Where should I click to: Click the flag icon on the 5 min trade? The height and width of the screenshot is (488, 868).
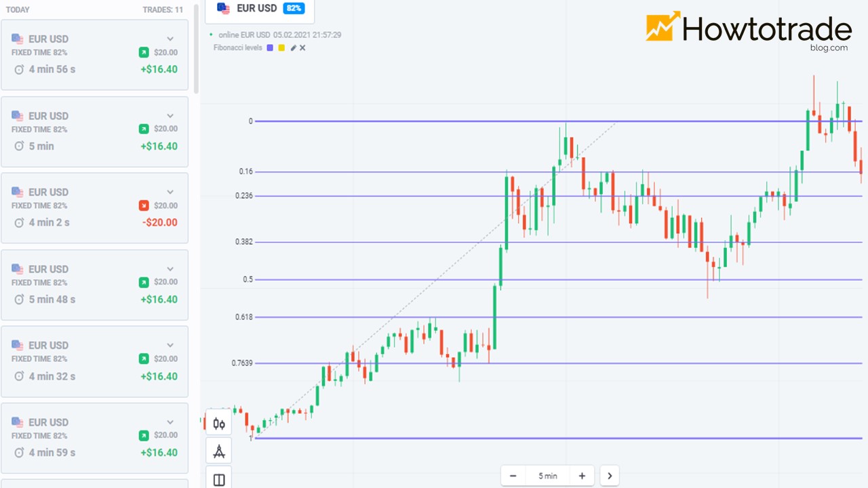click(18, 116)
